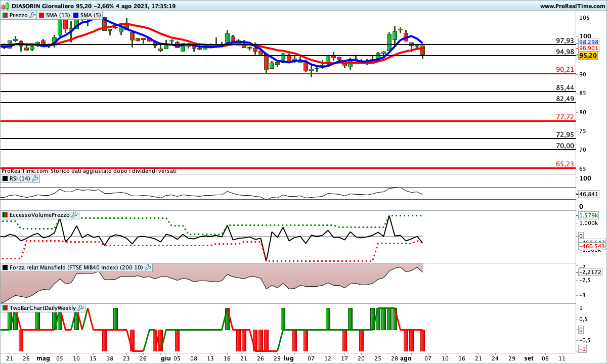Click the 'mag' month label on time axis
Image resolution: width=607 pixels, height=364 pixels.
(x=44, y=358)
